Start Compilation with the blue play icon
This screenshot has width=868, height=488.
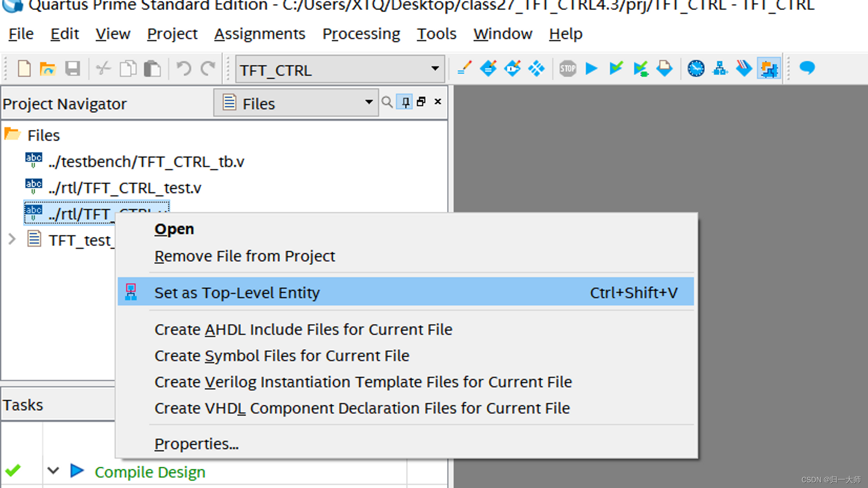(592, 69)
